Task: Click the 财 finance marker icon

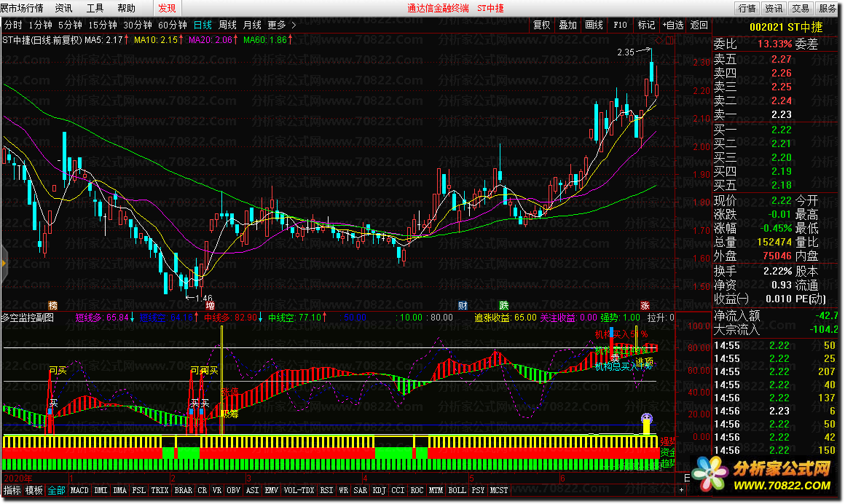Action: (x=463, y=306)
